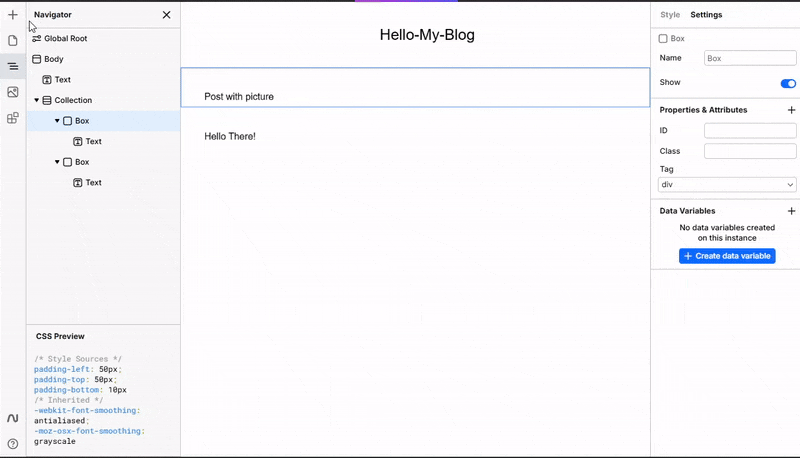The image size is (800, 458).
Task: Click the -moz-osx-font-smoothing CSS property
Action: click(89, 431)
